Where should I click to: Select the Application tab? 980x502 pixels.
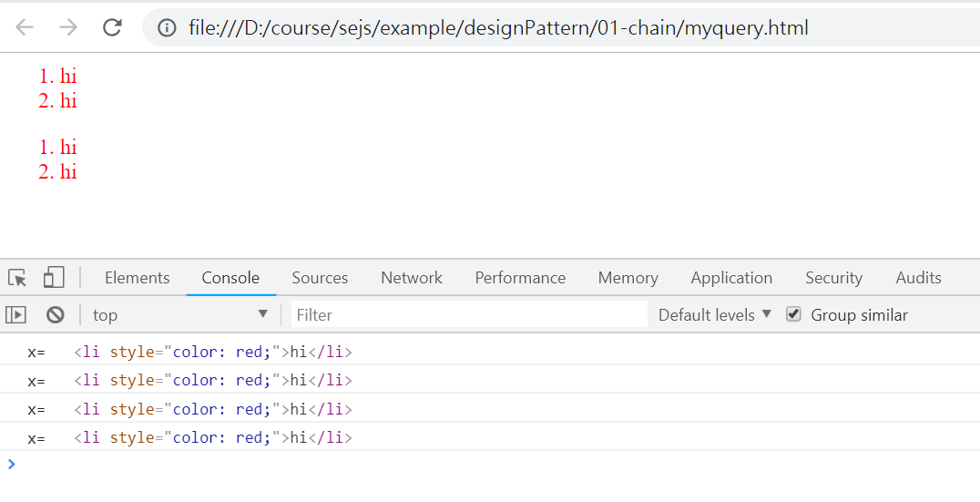[731, 278]
